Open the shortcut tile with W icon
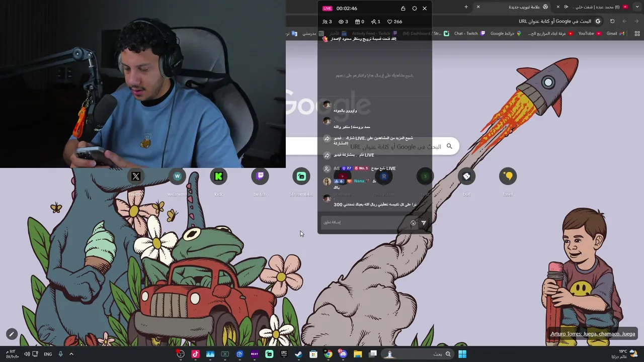 pyautogui.click(x=177, y=181)
